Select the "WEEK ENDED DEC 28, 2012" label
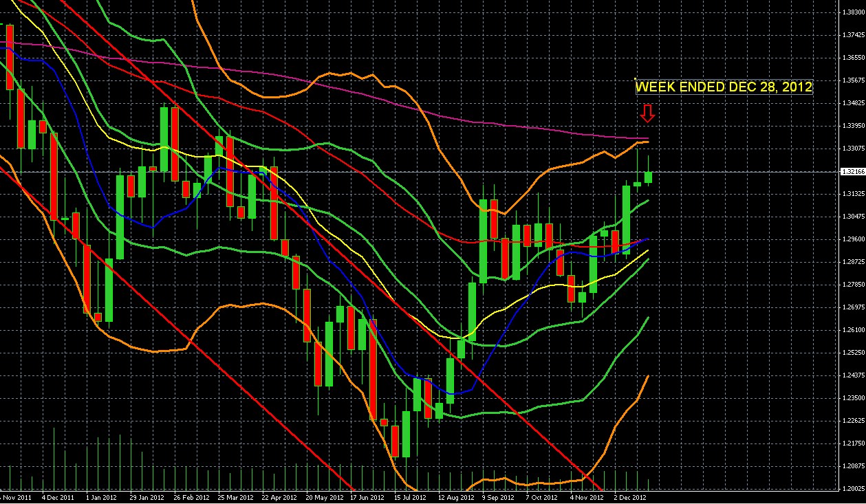Screen dimensions: 866x504 click(x=724, y=87)
